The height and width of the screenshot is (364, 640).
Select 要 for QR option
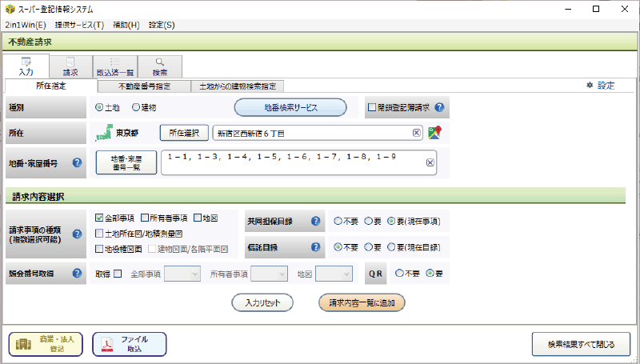(x=430, y=274)
